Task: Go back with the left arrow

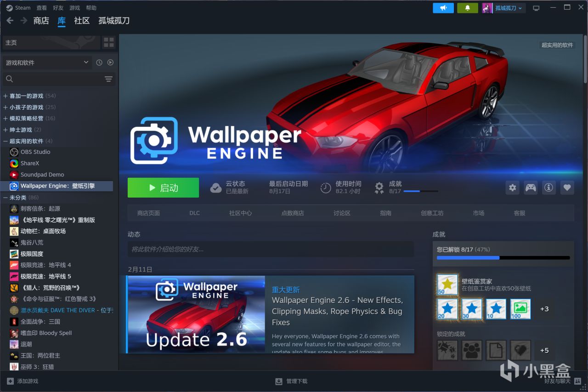Action: click(x=10, y=21)
